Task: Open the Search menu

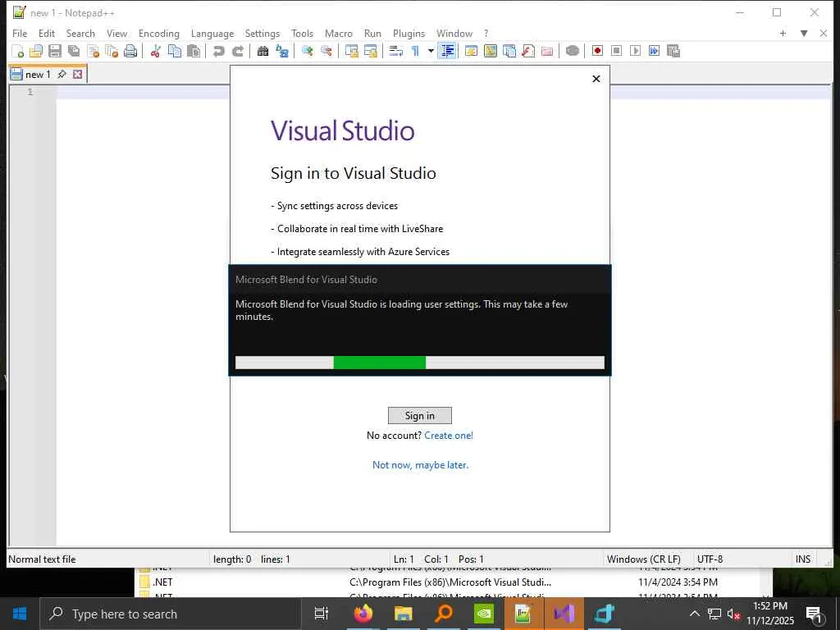Action: 80,33
